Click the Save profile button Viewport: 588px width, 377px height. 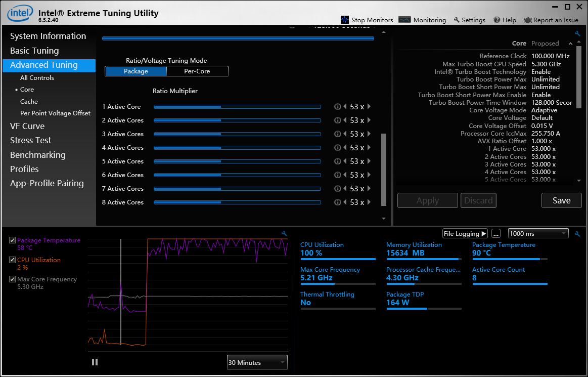[561, 200]
